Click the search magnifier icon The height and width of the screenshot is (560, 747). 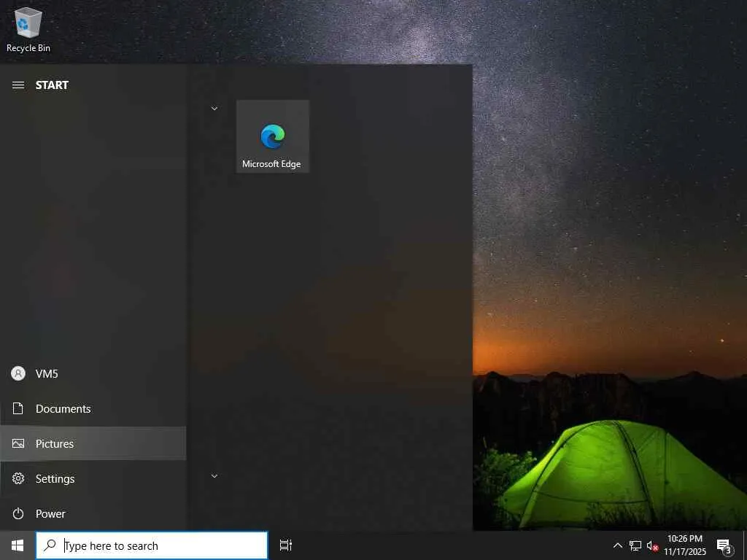[x=50, y=545]
